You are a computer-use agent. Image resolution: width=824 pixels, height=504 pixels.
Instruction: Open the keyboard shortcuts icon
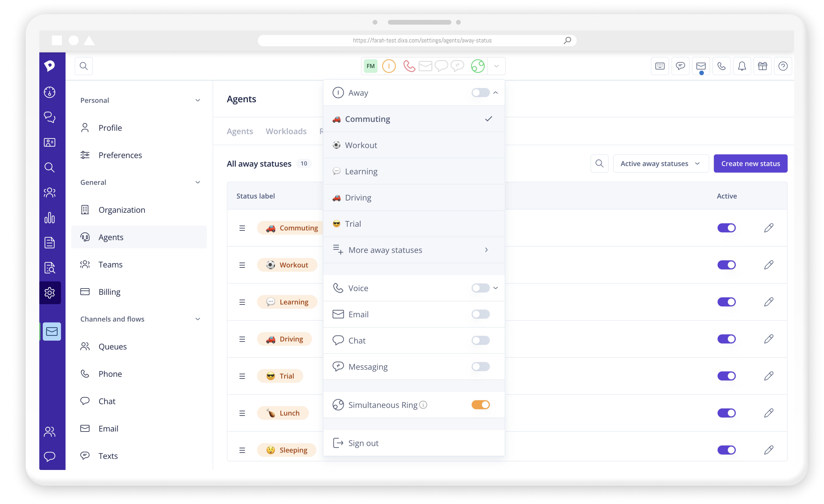660,66
